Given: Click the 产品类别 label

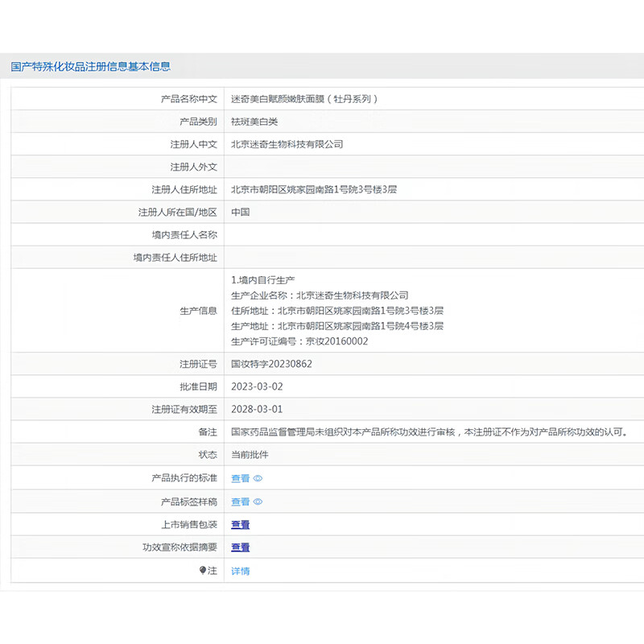Looking at the screenshot, I should point(198,122).
